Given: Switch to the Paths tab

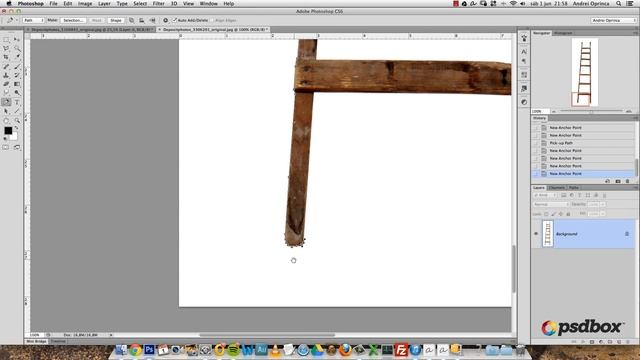Looking at the screenshot, I should [x=573, y=188].
